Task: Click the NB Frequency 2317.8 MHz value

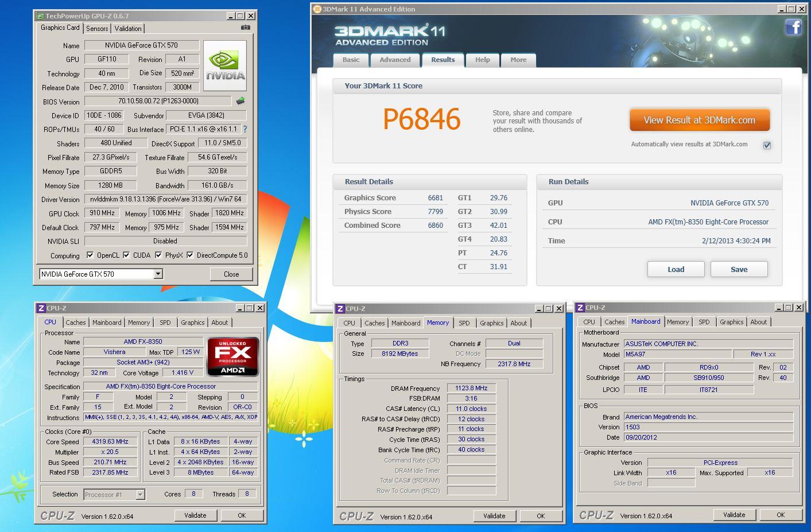Action: tap(514, 364)
